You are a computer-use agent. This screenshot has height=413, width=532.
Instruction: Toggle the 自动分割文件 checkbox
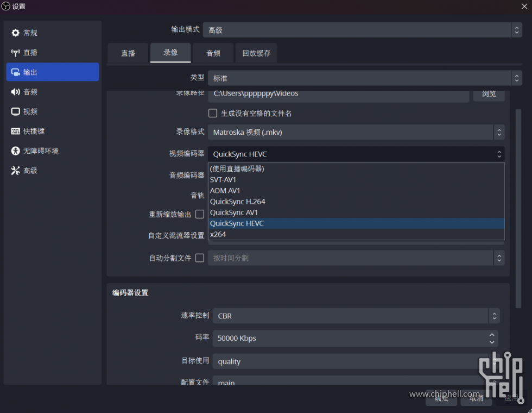coord(200,258)
